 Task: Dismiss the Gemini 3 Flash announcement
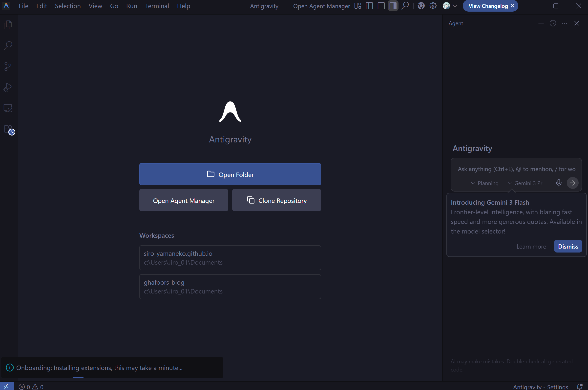click(x=568, y=247)
